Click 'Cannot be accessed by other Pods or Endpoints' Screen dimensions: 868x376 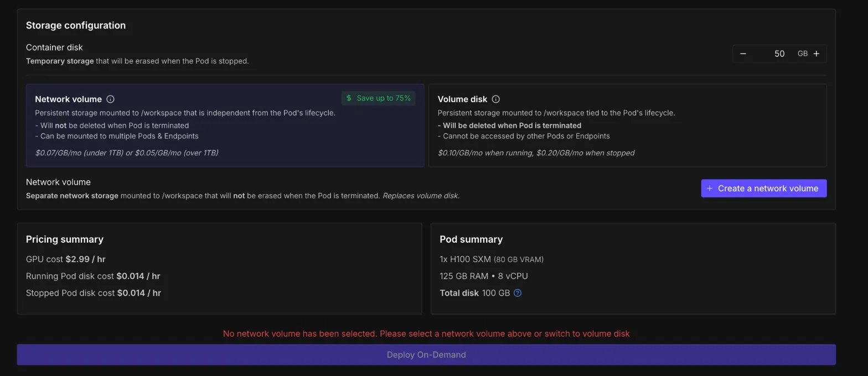pos(524,136)
